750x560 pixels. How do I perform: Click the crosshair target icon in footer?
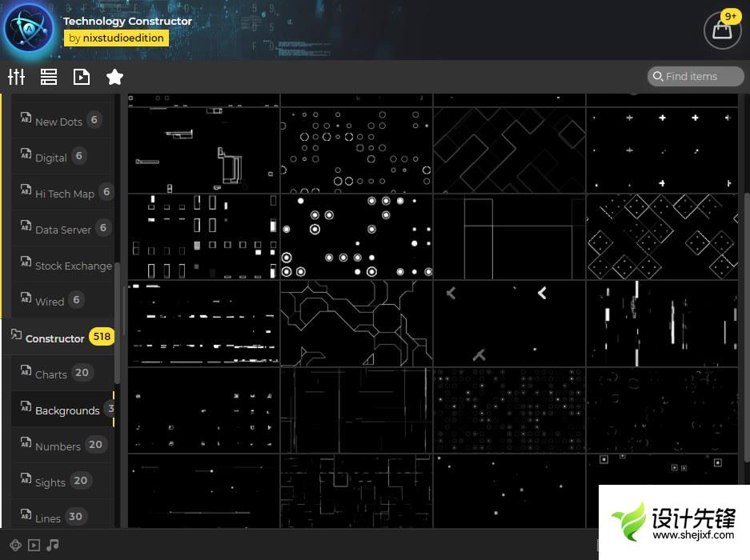point(15,545)
